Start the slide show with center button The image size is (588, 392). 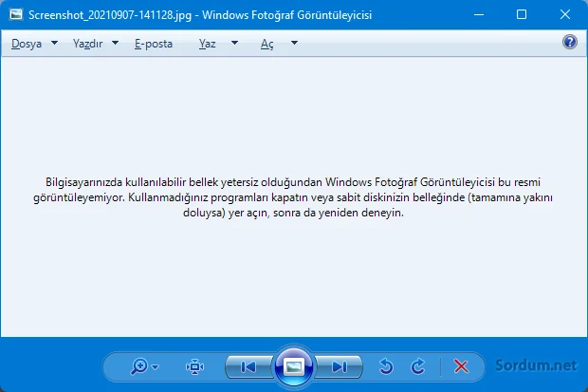294,366
